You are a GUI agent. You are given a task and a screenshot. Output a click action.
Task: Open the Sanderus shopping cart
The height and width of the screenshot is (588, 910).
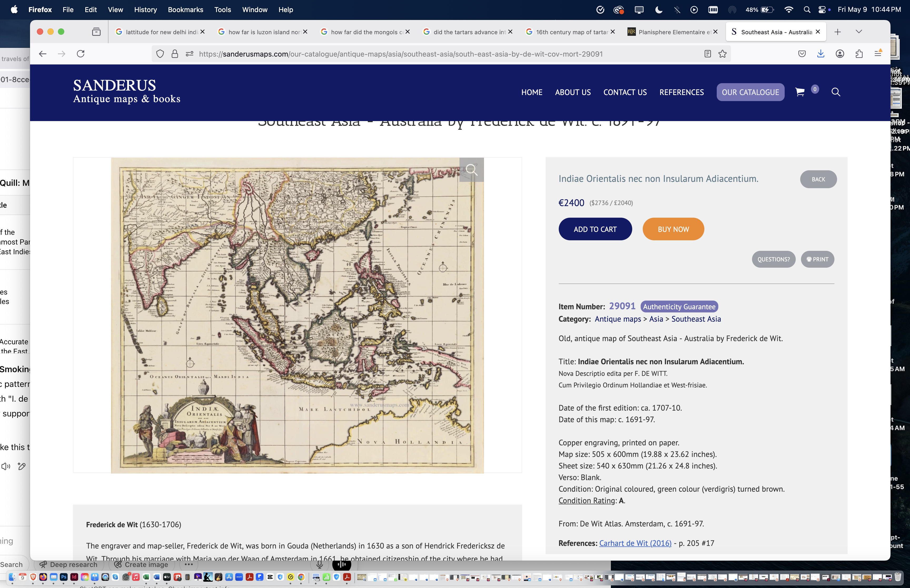click(800, 92)
